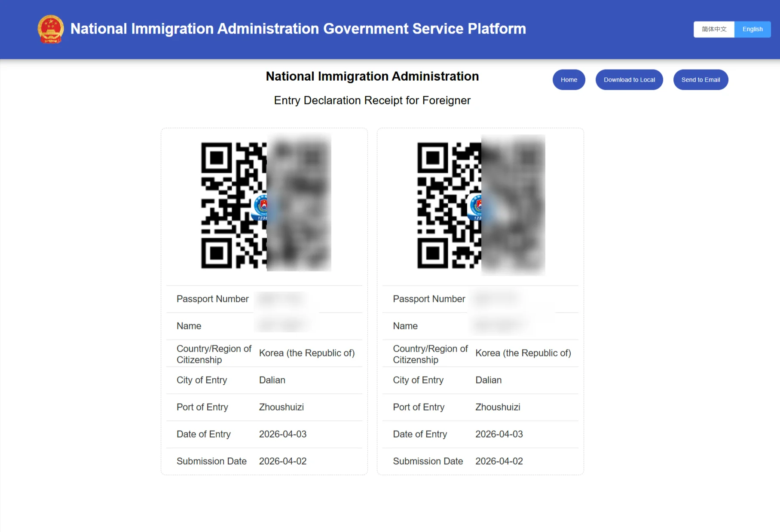Click City of Entry label in right receipt
780x532 pixels.
pos(418,380)
